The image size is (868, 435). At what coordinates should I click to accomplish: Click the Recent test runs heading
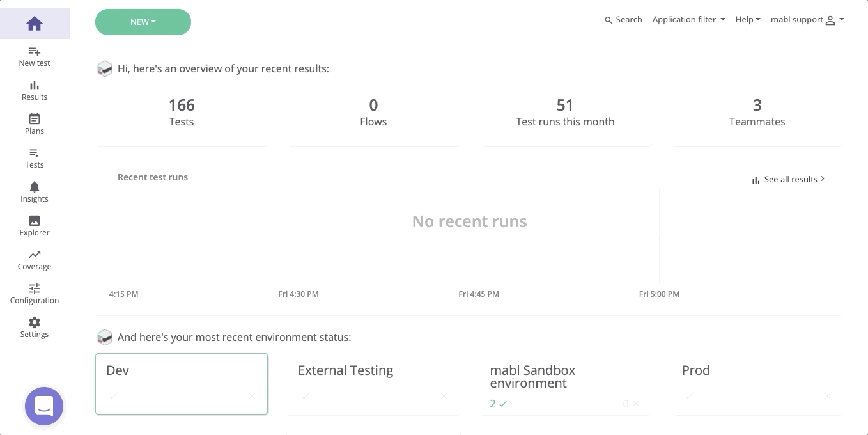(x=153, y=177)
